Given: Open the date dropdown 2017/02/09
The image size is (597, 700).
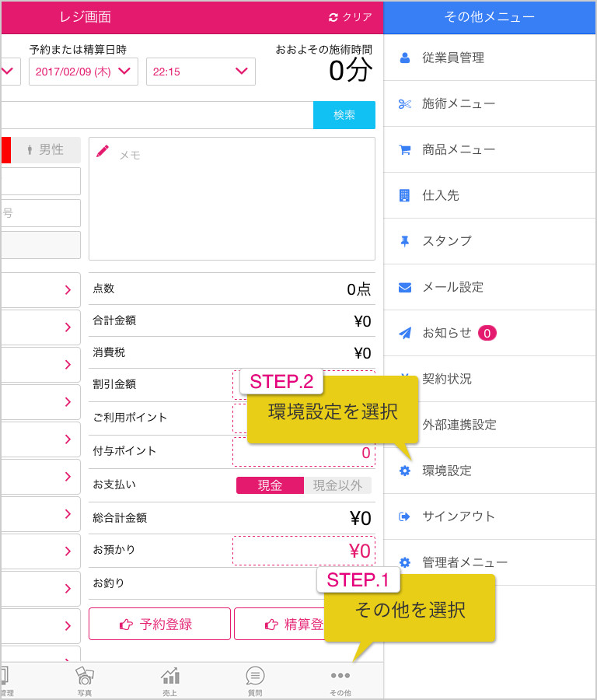Looking at the screenshot, I should [83, 72].
